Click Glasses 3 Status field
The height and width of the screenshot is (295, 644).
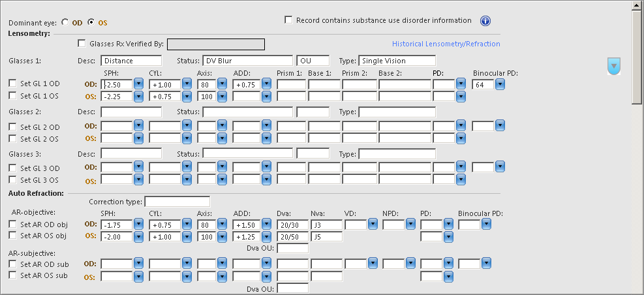pyautogui.click(x=248, y=154)
